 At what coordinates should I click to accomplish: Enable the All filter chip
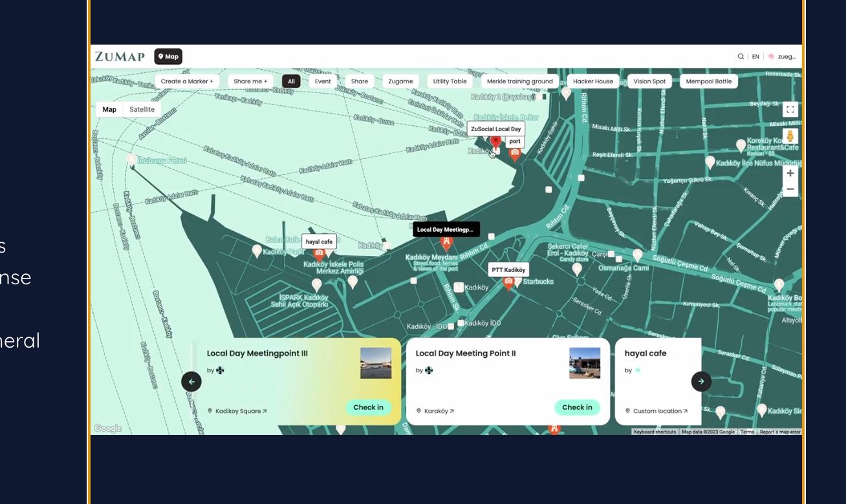pos(291,81)
